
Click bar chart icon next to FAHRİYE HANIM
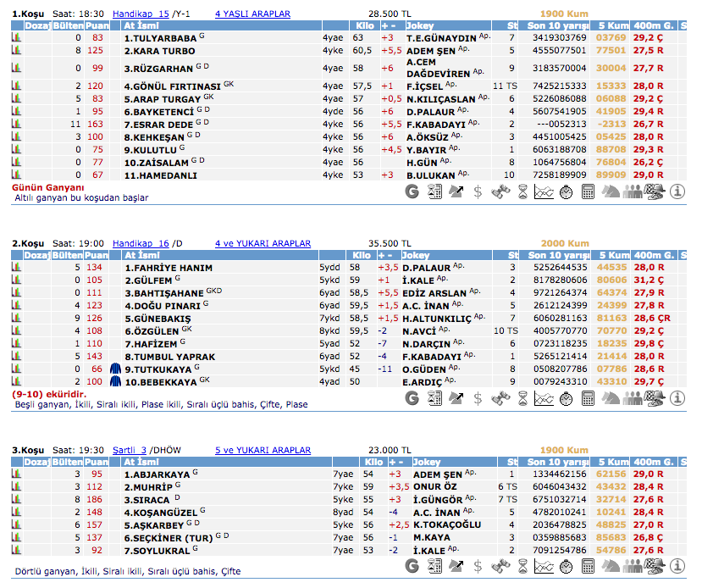15,268
